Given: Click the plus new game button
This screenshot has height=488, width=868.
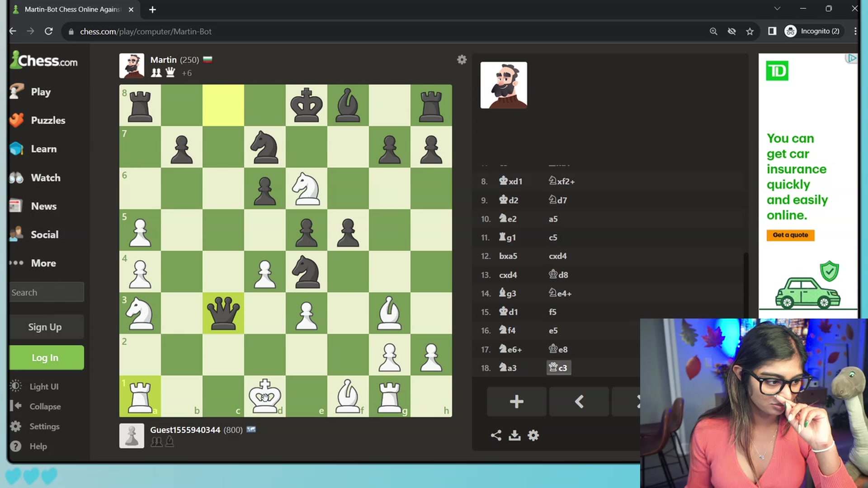Looking at the screenshot, I should click(x=516, y=402).
